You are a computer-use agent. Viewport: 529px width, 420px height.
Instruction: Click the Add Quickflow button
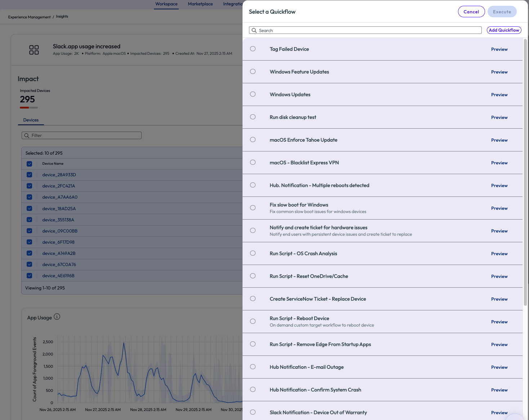[x=504, y=30]
